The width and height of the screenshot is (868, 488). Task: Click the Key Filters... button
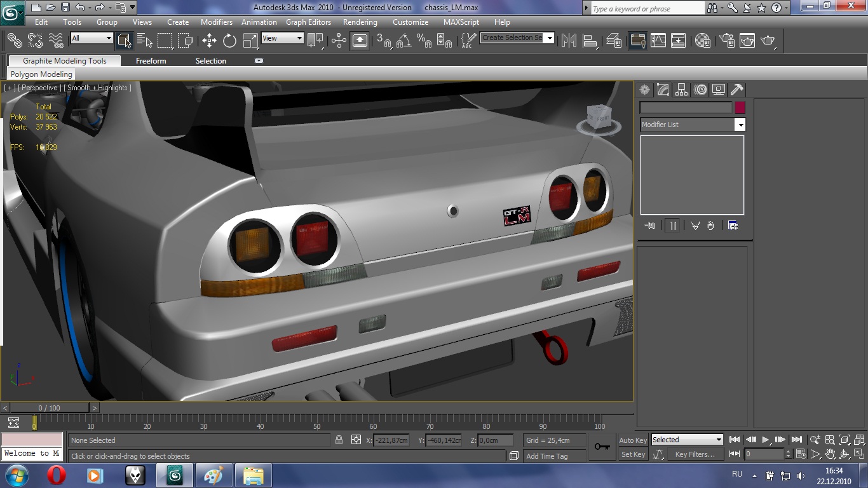click(695, 454)
